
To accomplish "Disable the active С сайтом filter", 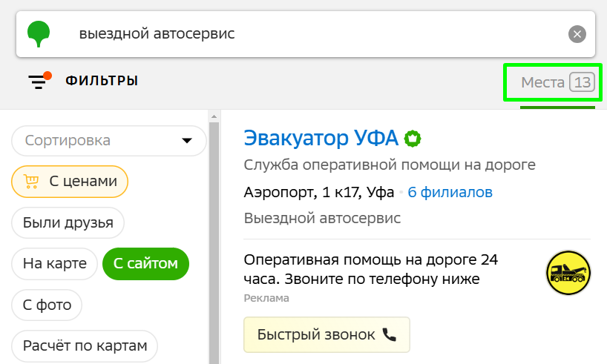I will coord(145,264).
